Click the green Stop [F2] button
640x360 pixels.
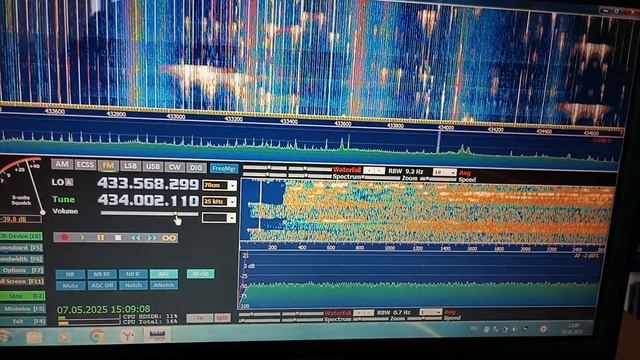[x=22, y=296]
